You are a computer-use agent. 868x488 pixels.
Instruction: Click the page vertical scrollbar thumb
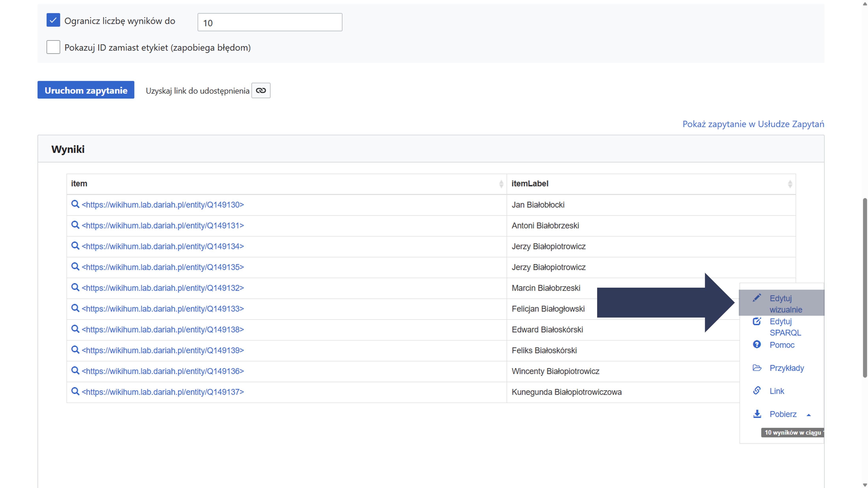click(x=865, y=288)
